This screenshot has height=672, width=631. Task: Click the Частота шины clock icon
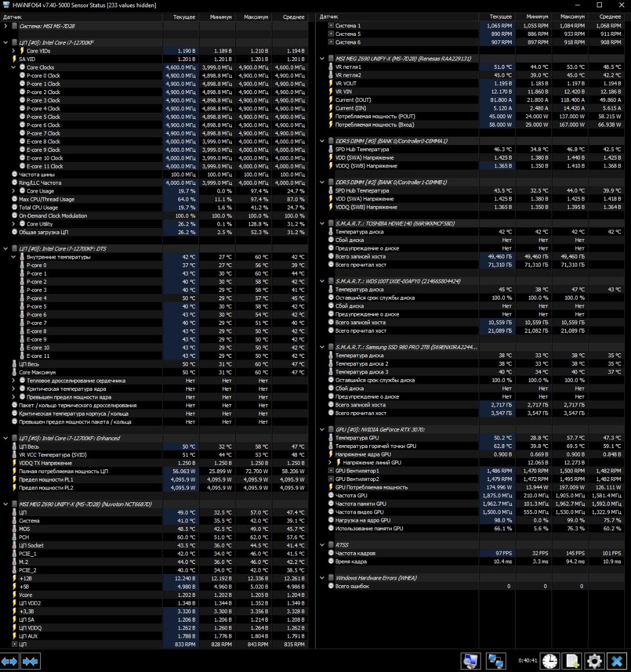tap(15, 175)
